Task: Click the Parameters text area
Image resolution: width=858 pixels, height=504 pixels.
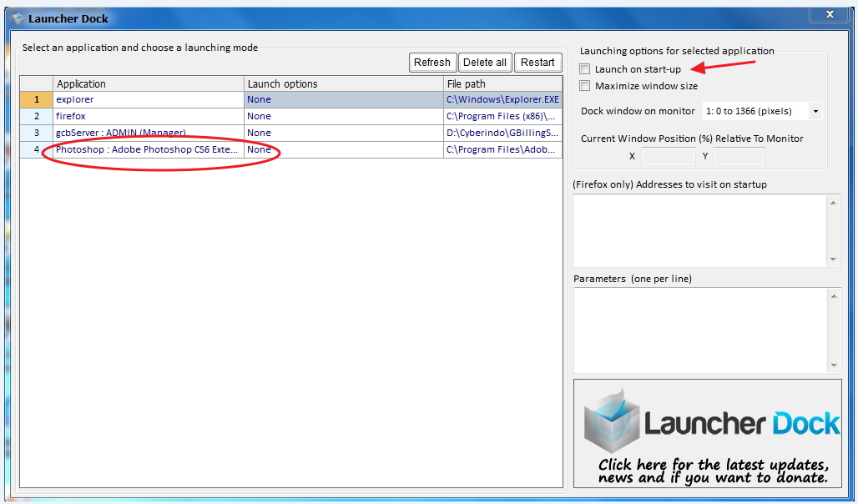Action: tap(701, 330)
